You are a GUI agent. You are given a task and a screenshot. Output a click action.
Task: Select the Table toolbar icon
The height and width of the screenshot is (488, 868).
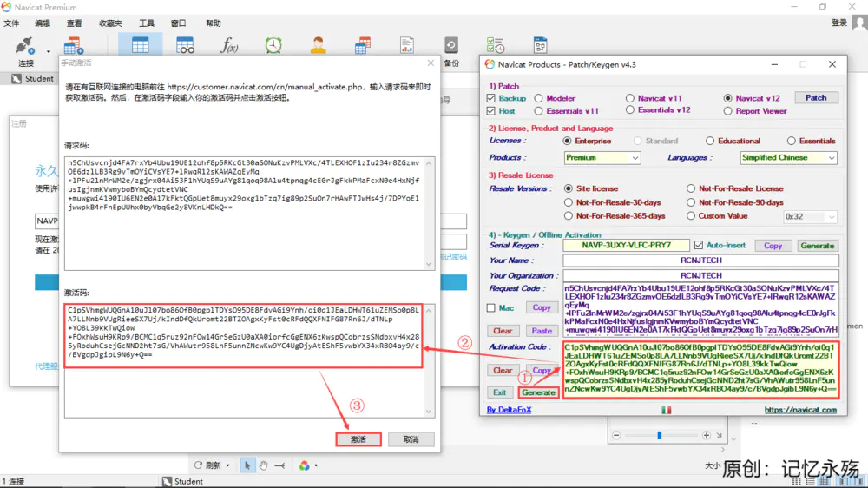coord(140,45)
